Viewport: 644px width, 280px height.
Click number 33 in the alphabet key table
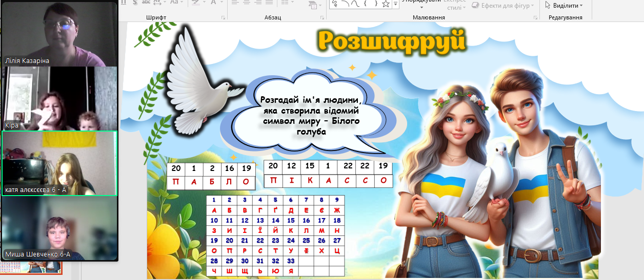[291, 261]
